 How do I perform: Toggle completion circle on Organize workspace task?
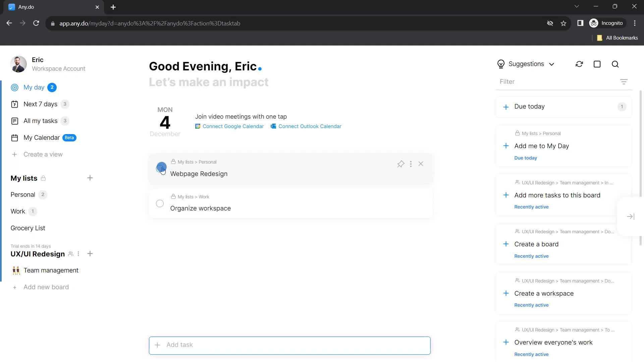click(160, 204)
